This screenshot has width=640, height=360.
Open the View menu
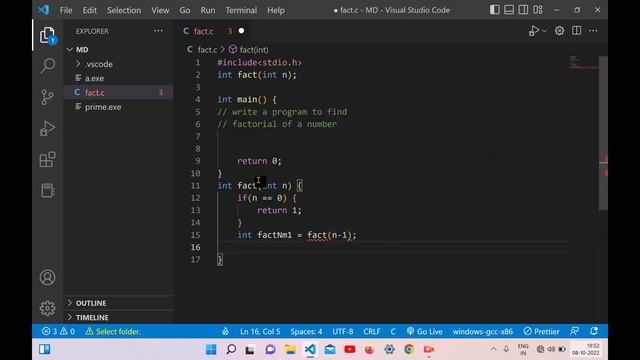160,10
